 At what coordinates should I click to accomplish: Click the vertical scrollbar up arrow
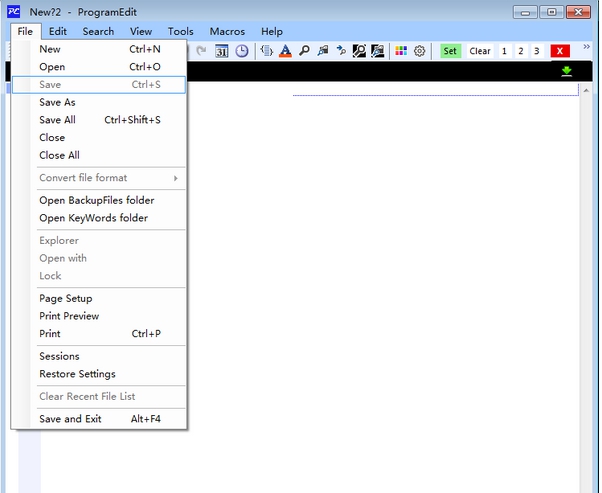[x=586, y=91]
